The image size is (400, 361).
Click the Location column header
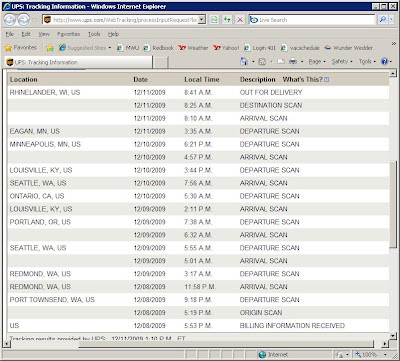pos(23,80)
